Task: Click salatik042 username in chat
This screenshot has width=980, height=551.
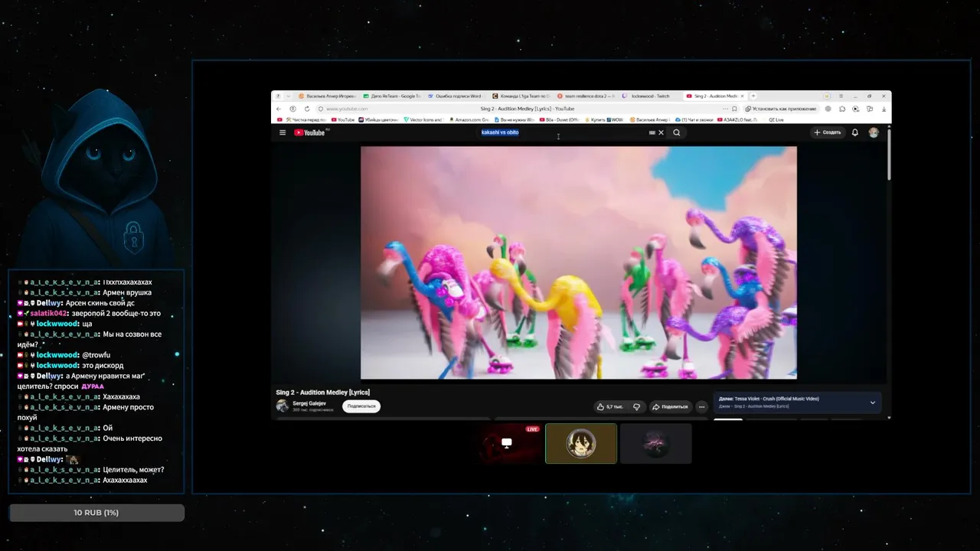Action: click(49, 314)
